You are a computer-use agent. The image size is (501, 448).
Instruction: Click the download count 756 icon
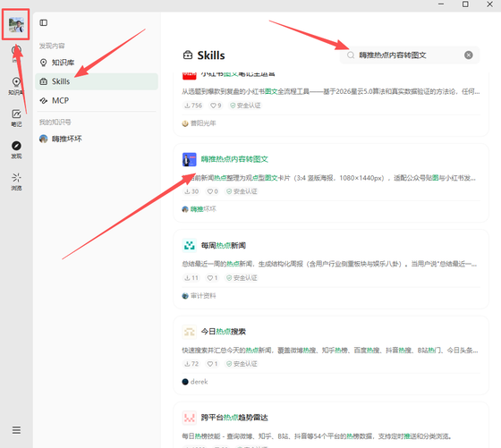click(x=187, y=106)
